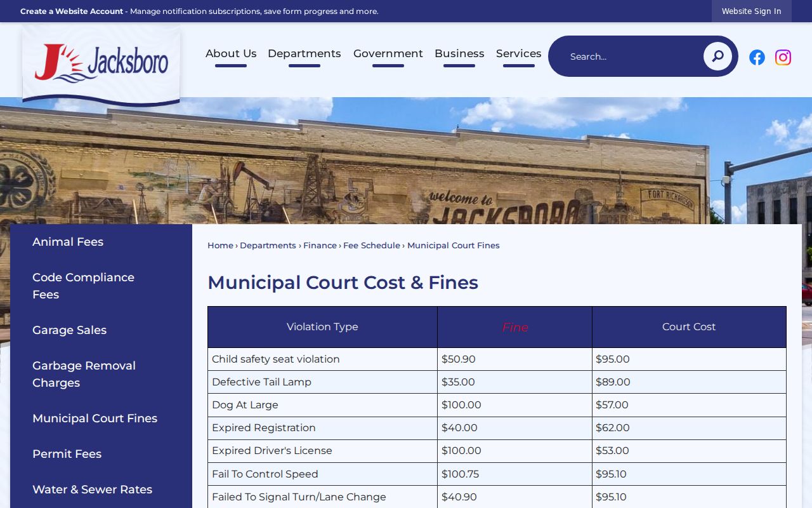This screenshot has height=508, width=812.
Task: Select the Expired Registration cell
Action: 322,428
